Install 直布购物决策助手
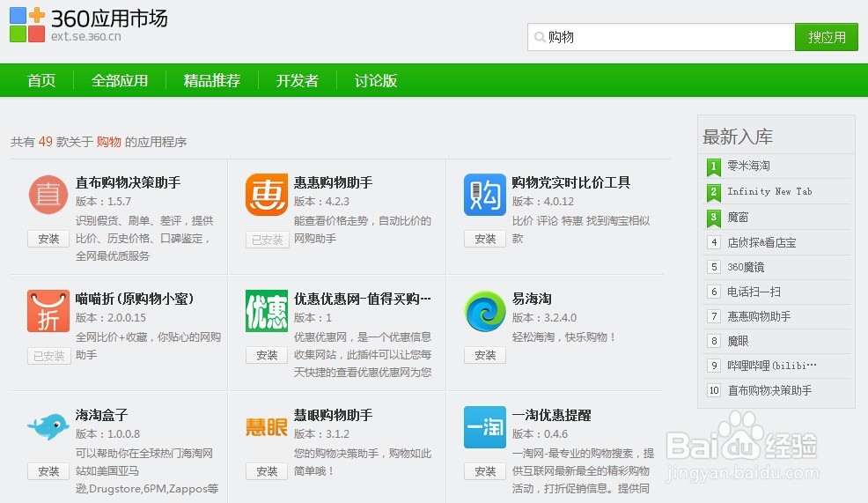Viewport: 868px width, 503px height. 48,239
